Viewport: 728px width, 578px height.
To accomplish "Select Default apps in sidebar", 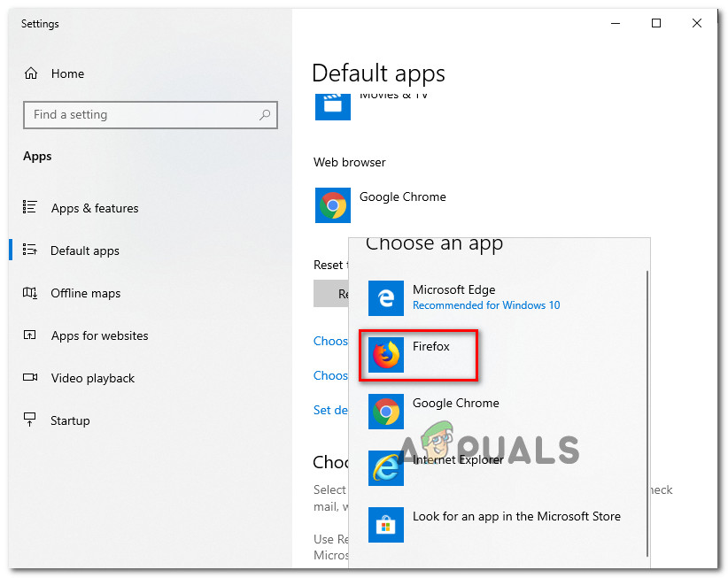I will click(85, 251).
